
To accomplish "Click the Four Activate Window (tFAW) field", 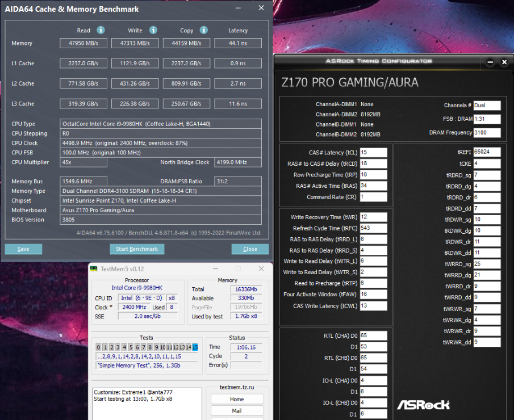I will pos(373,294).
